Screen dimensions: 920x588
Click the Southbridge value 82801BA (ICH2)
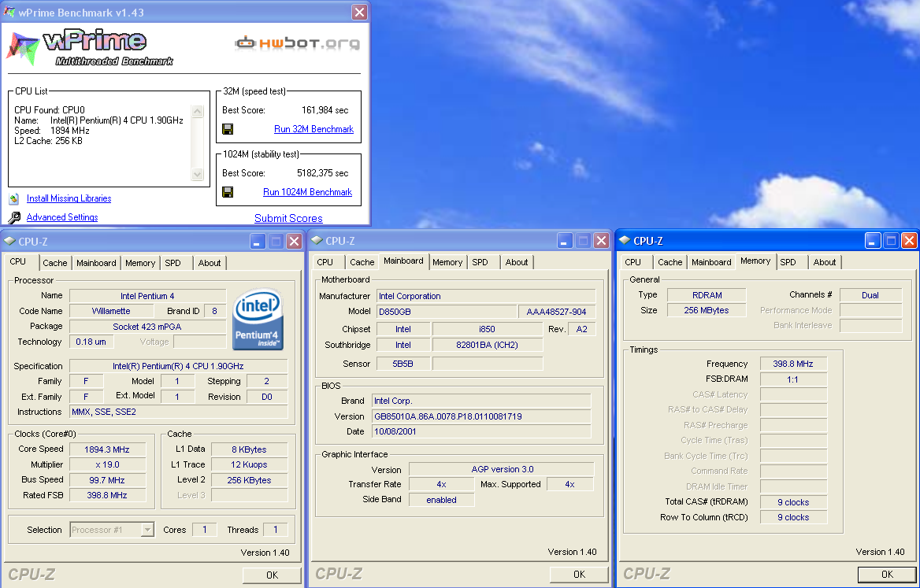(x=488, y=346)
